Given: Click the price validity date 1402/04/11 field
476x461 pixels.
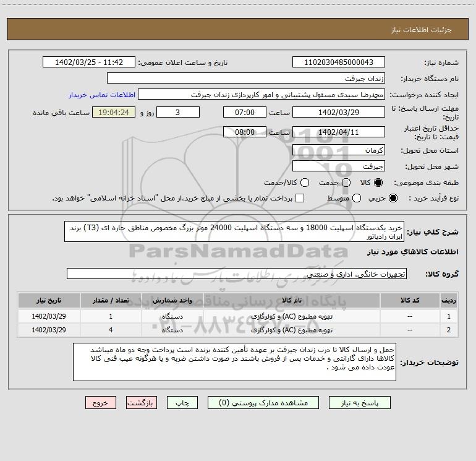Looking at the screenshot, I should [x=339, y=132].
